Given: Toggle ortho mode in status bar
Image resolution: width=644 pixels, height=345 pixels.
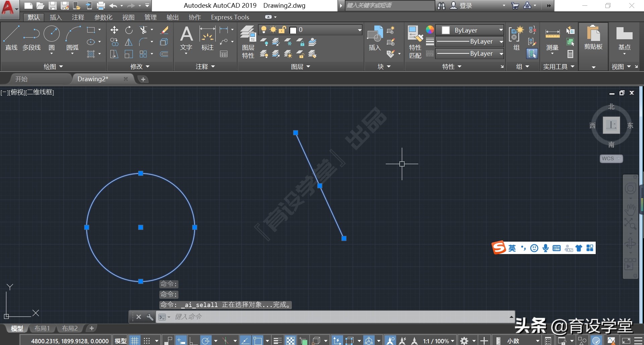Looking at the screenshot, I should click(x=193, y=341).
